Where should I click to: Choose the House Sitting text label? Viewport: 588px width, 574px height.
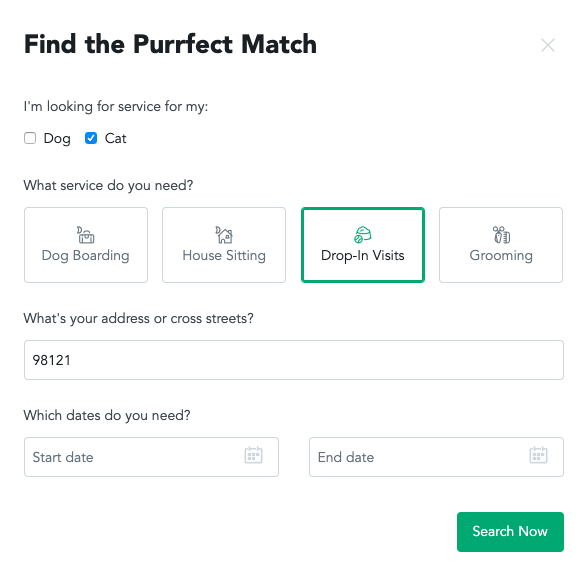(x=224, y=256)
